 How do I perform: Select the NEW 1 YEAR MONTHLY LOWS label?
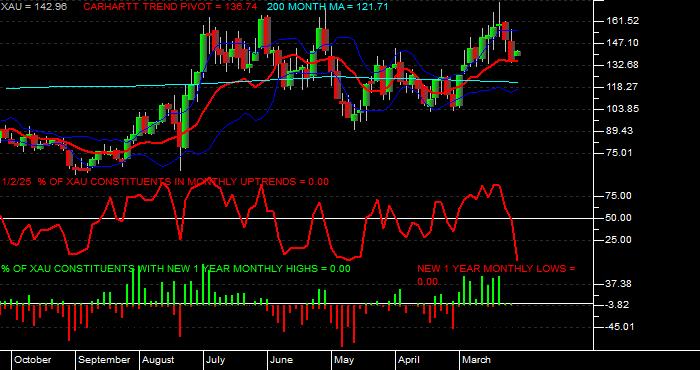(496, 275)
